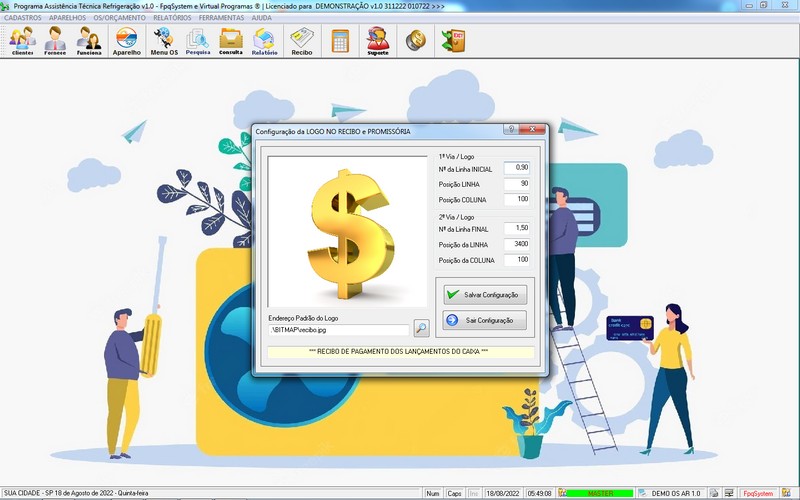Open the Fornece suppliers icon

55,41
